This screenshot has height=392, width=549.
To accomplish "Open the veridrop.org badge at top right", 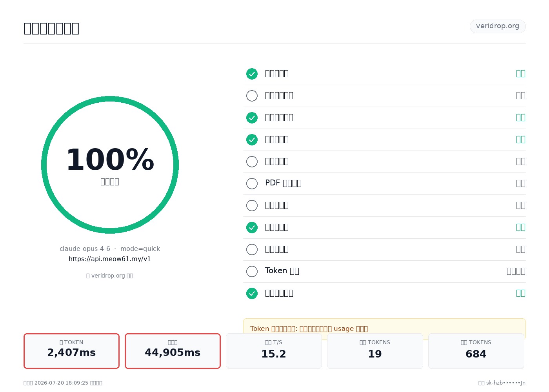I will [498, 26].
